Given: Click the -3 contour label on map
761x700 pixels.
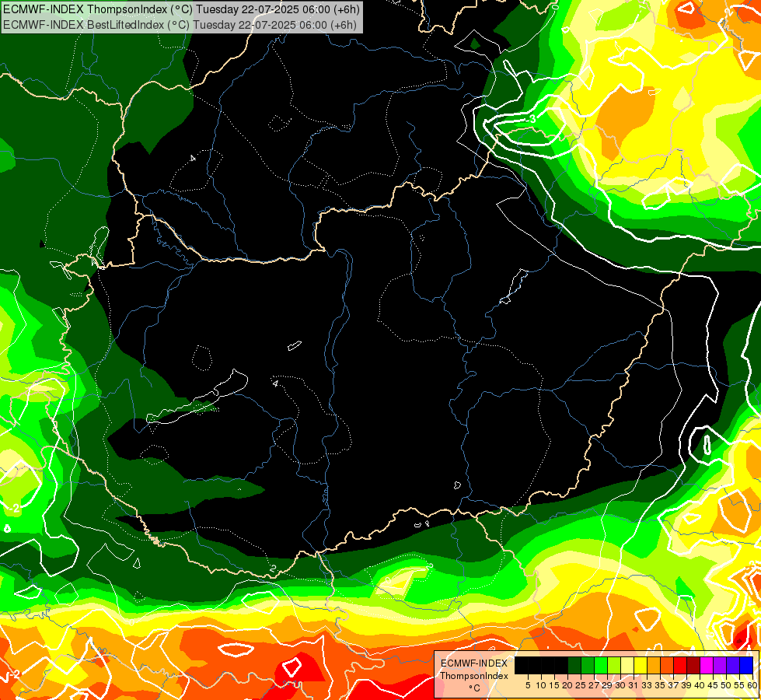Looking at the screenshot, I should [x=532, y=118].
